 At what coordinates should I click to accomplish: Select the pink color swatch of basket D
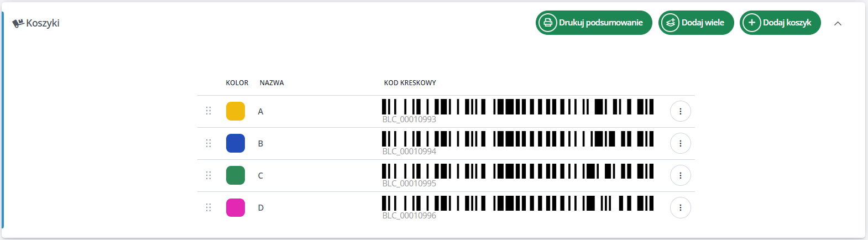(236, 207)
